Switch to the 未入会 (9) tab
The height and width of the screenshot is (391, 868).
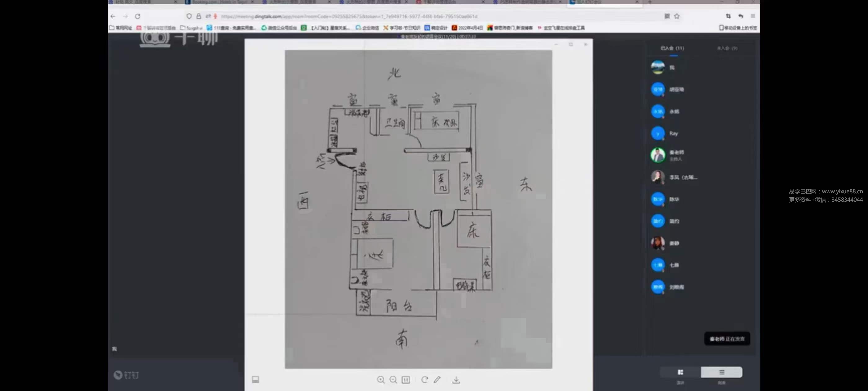728,48
